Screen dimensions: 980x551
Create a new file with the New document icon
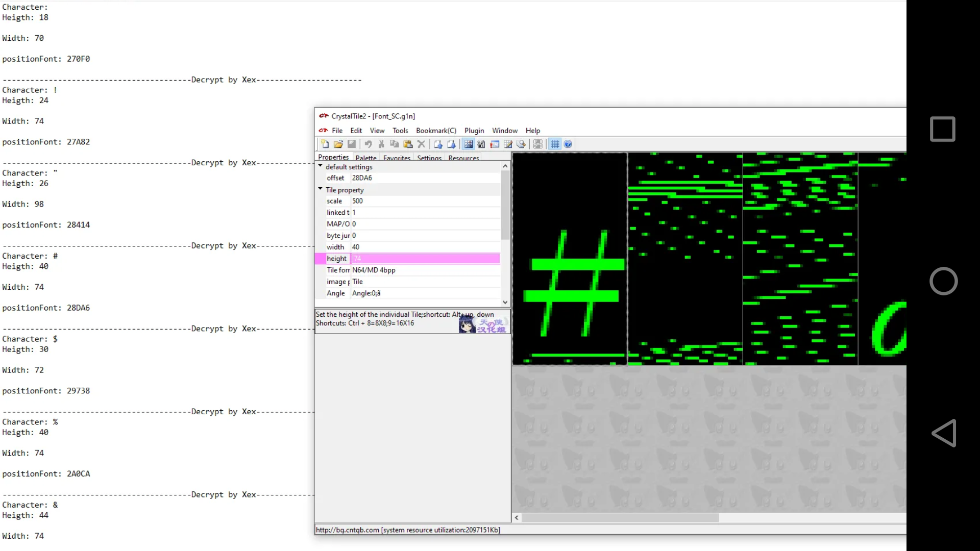[x=325, y=144]
